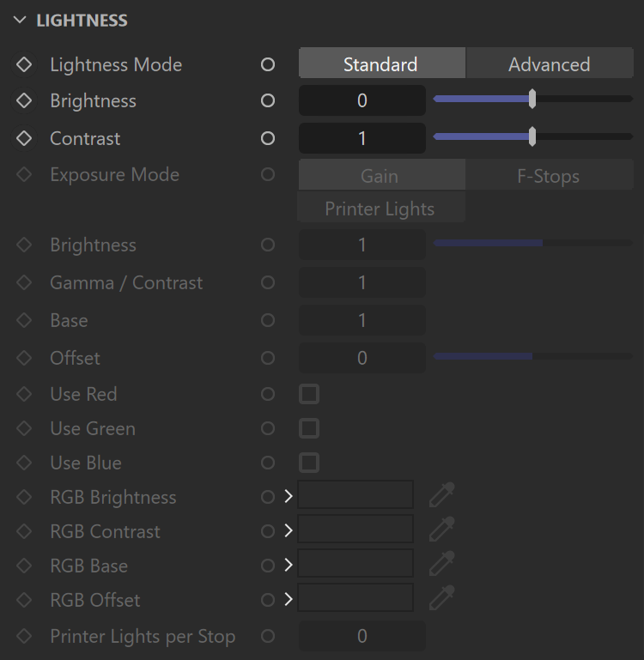Pick color with RGB Contrast eyedropper
The height and width of the screenshot is (660, 644).
tap(442, 529)
